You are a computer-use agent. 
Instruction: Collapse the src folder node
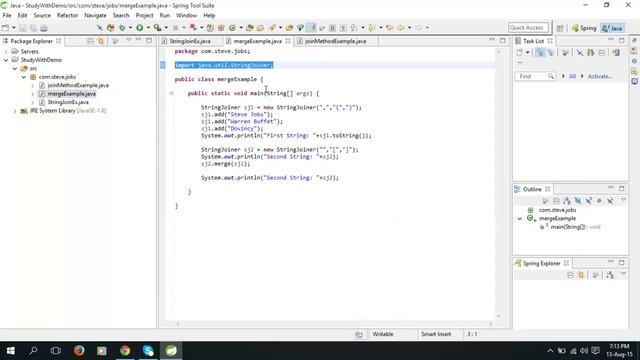[x=15, y=69]
